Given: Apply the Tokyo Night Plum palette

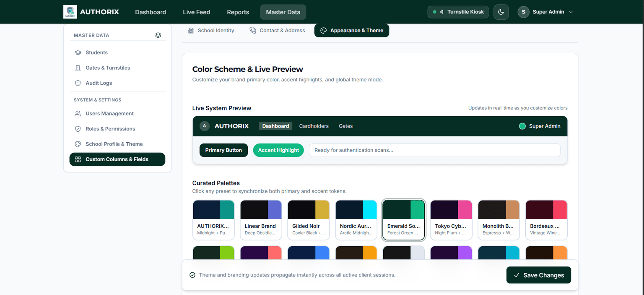Looking at the screenshot, I should (451, 220).
